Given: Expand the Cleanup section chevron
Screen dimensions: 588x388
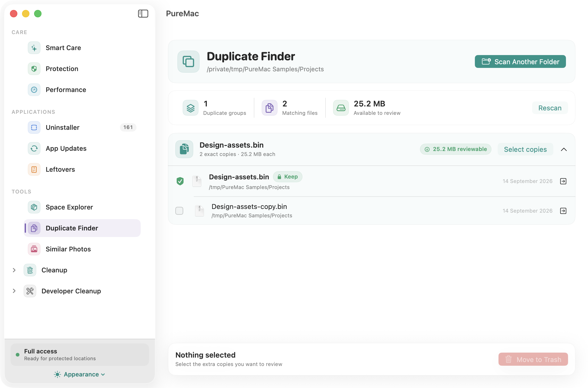Looking at the screenshot, I should (x=14, y=270).
